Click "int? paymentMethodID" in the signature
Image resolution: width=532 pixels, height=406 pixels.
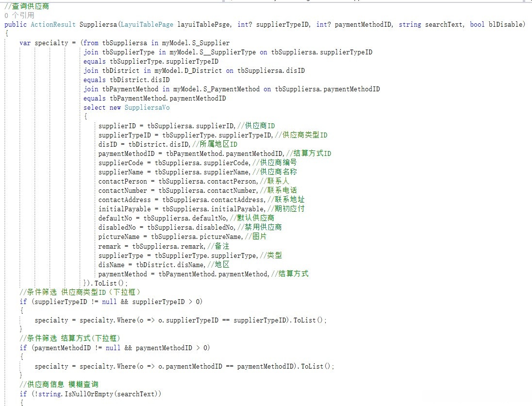click(354, 24)
